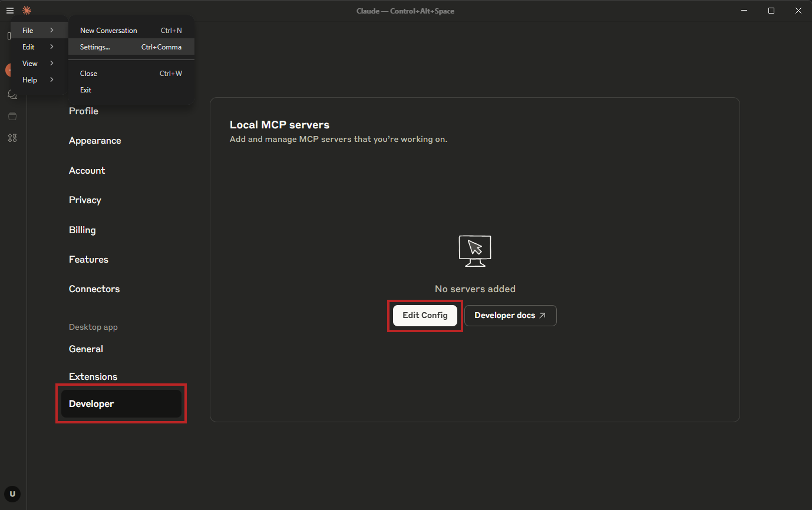Open the General desktop app settings
This screenshot has width=812, height=510.
tap(86, 349)
